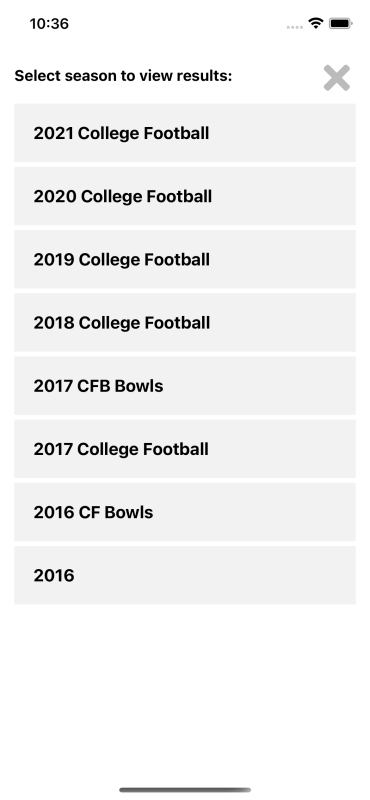The width and height of the screenshot is (370, 800).
Task: Open the most recent season in list
Action: (185, 133)
